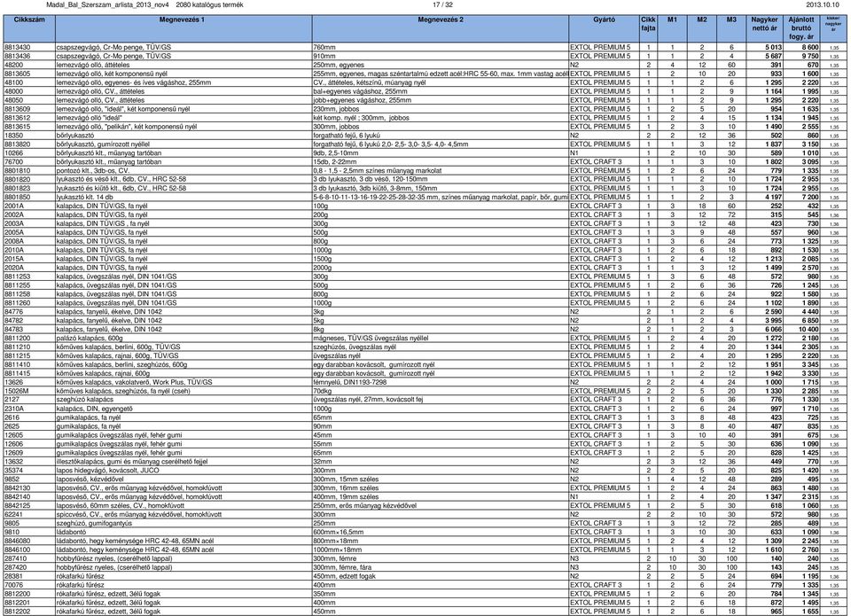
Task: Click the Gyártó column header
Action: pyautogui.click(x=604, y=28)
